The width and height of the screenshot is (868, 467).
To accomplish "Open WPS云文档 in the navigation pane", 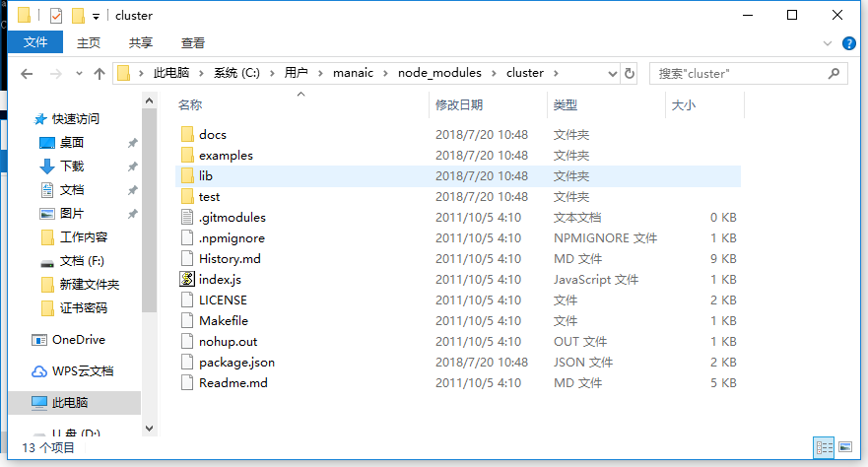I will 73,371.
